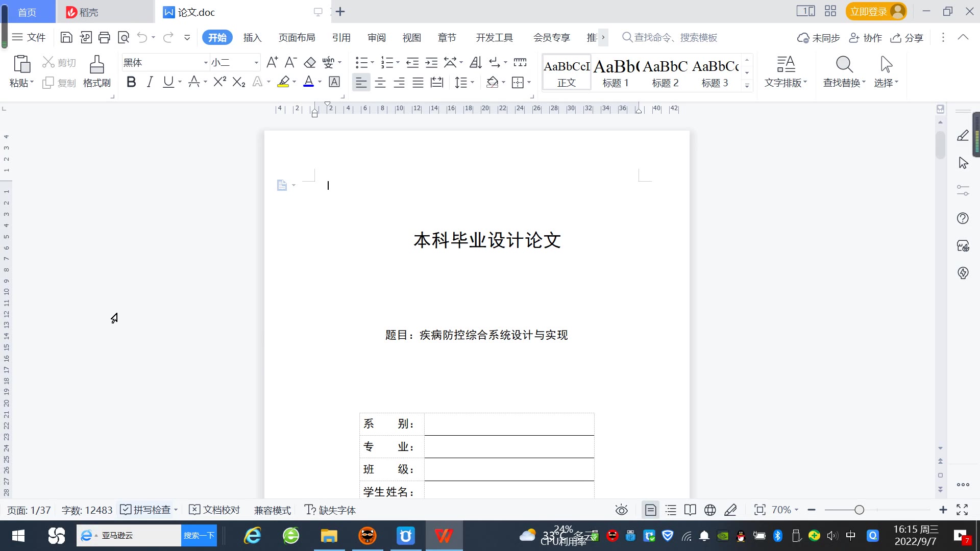This screenshot has width=980, height=551.
Task: Click the 分享 share button
Action: pyautogui.click(x=907, y=37)
